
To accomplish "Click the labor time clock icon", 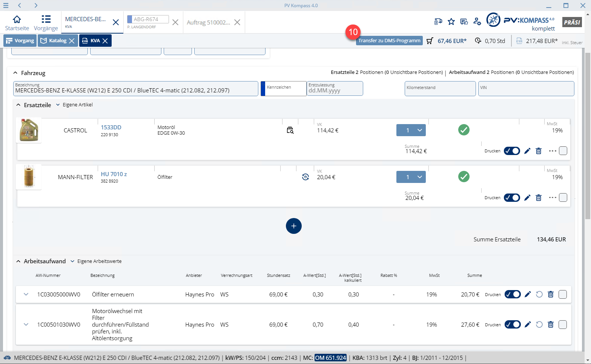I will tap(478, 41).
